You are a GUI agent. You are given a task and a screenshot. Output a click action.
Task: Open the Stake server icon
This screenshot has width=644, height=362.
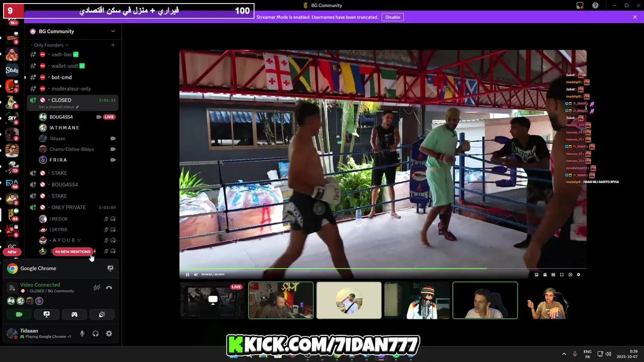12,70
